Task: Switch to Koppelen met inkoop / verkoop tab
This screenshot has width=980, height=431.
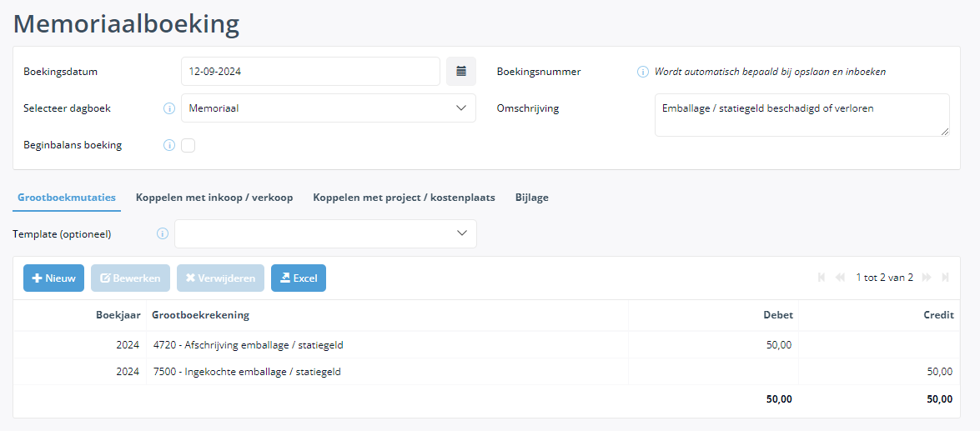Action: pos(214,198)
